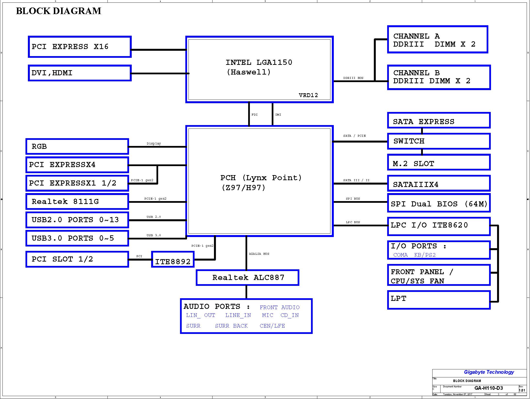Viewport: 532px width, 399px height.
Task: Click CEN/LFE in audio ports
Action: point(272,326)
